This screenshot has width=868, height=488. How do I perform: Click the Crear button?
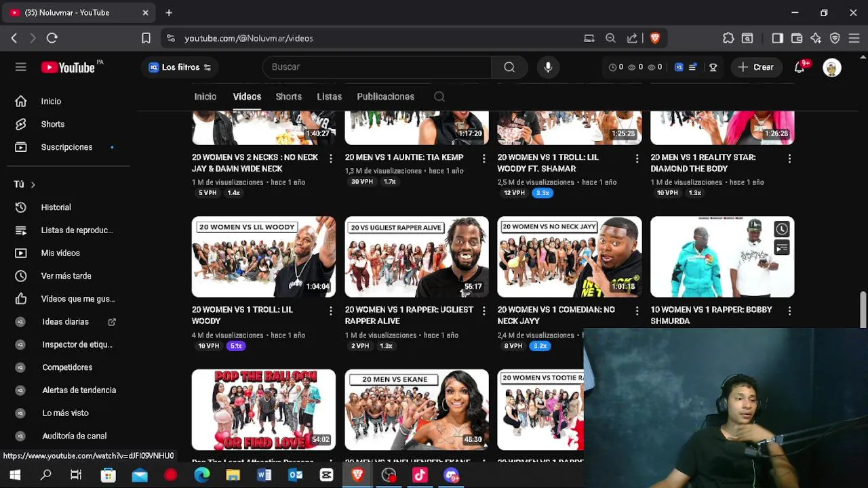point(755,67)
